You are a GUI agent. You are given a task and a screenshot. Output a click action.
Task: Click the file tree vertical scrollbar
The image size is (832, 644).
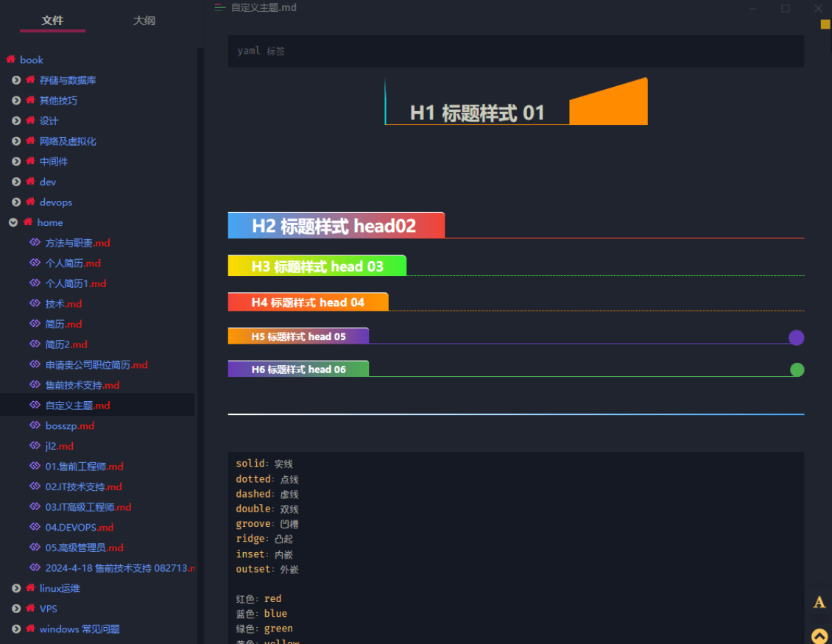200,344
